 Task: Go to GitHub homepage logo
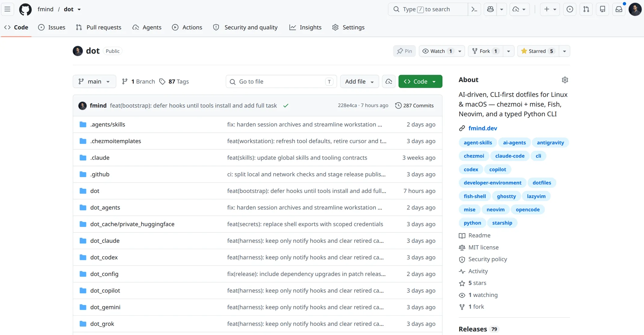coord(25,9)
